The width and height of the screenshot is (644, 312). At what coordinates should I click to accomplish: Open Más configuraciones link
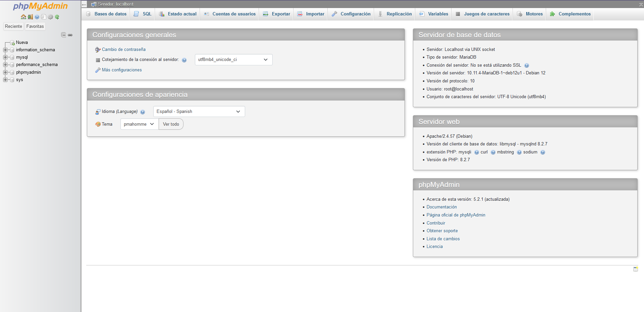[122, 70]
